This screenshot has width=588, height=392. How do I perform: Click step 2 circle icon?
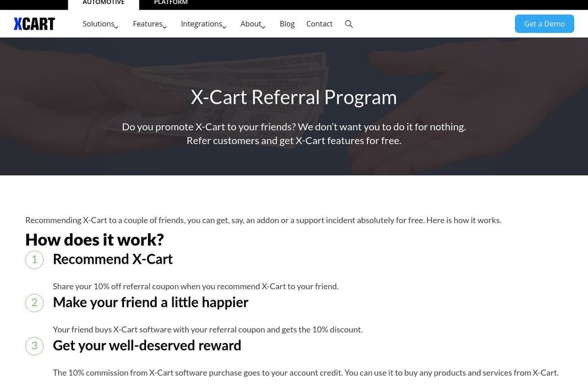pos(35,303)
